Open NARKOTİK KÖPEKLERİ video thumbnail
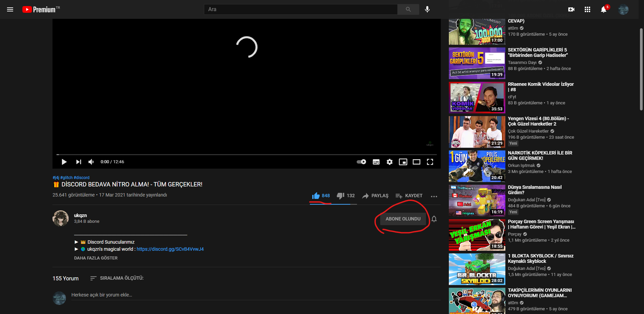The width and height of the screenshot is (644, 314). pos(477,166)
